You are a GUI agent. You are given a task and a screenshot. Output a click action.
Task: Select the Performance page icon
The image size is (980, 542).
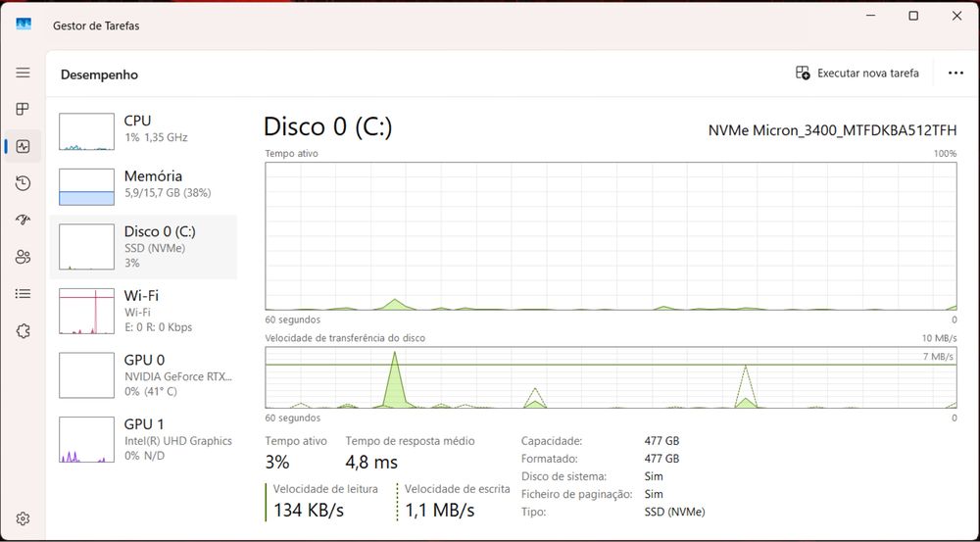[23, 146]
